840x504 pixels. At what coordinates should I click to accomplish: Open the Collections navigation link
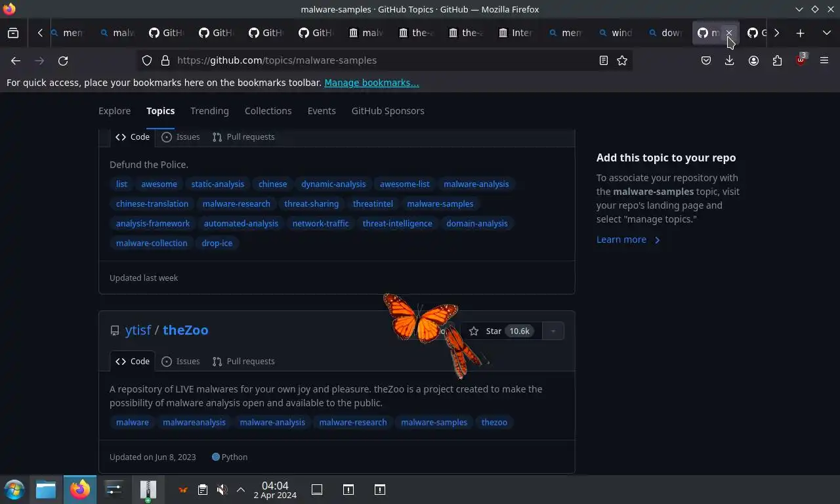pos(268,111)
